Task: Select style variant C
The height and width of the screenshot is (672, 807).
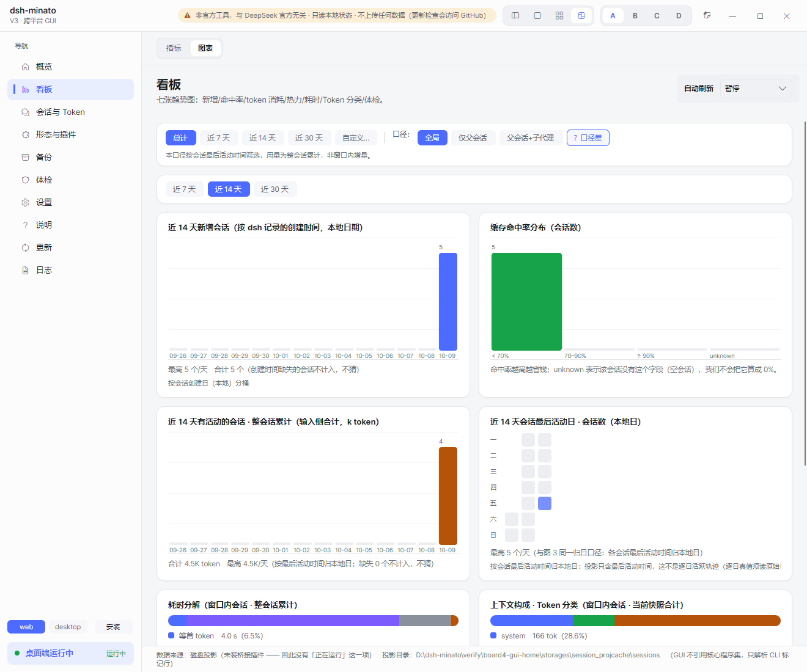Action: pos(657,16)
